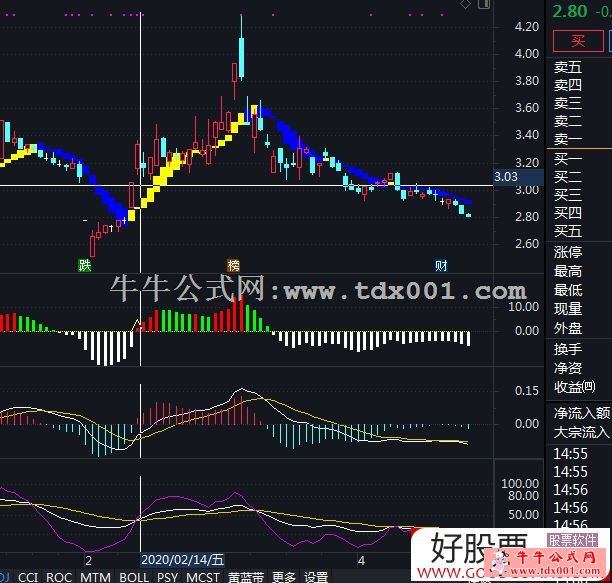Click the 2.80 current price
The width and height of the screenshot is (612, 583).
570,11
